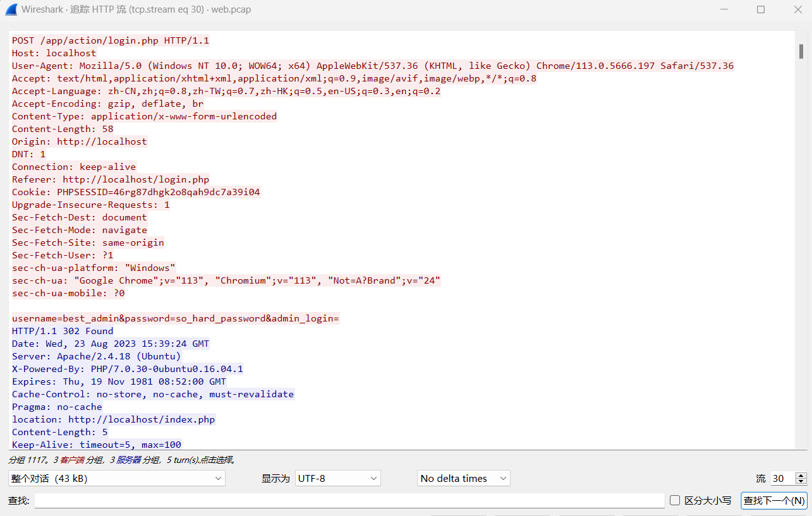812x516 pixels.
Task: Click the 'Accept: text/html,application/xhtml+xml' header line
Action: click(274, 78)
